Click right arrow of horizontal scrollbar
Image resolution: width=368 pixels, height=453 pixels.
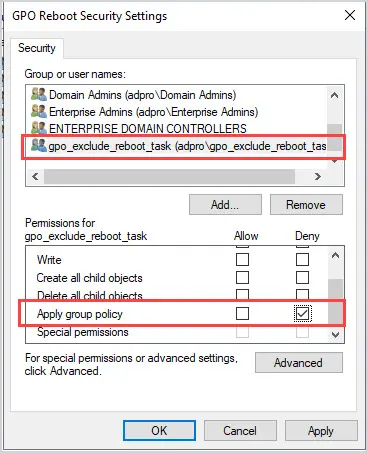tap(318, 176)
